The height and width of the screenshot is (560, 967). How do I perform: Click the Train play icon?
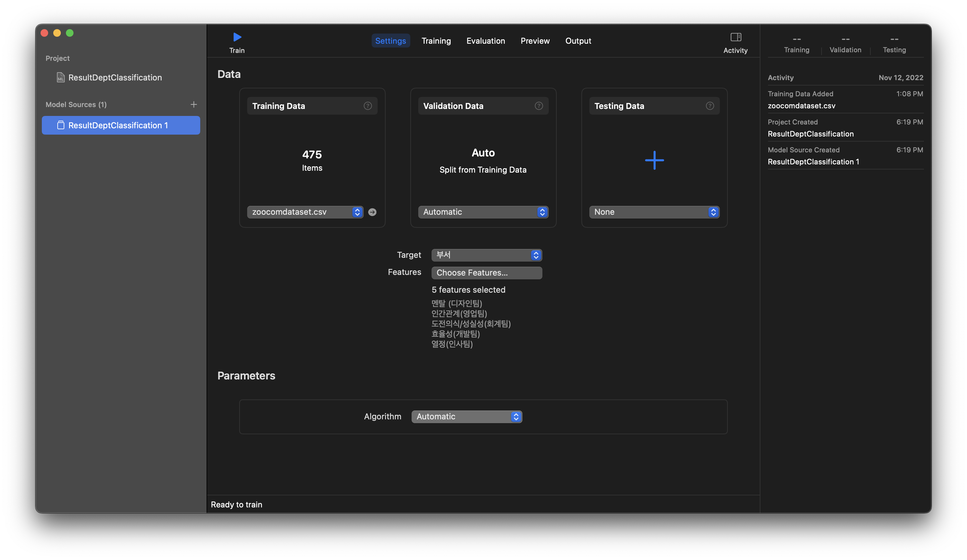click(x=237, y=37)
